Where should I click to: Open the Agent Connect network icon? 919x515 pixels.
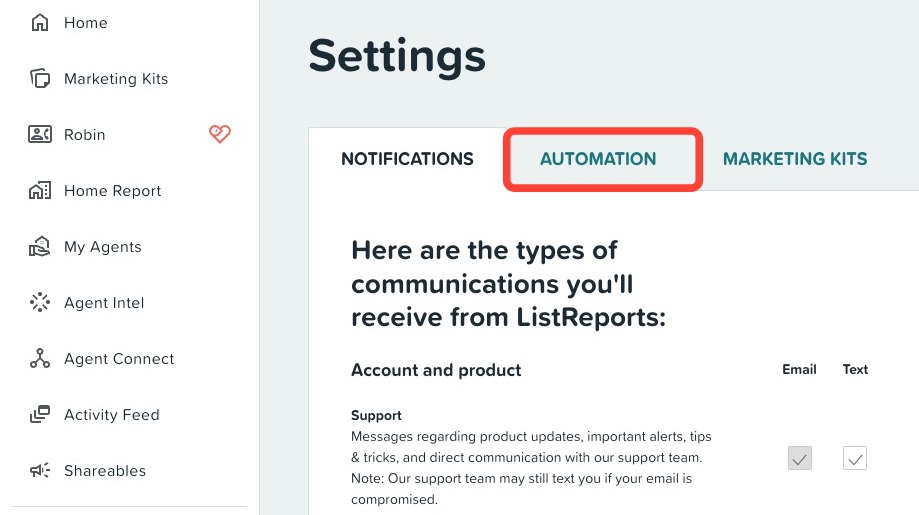[x=40, y=358]
